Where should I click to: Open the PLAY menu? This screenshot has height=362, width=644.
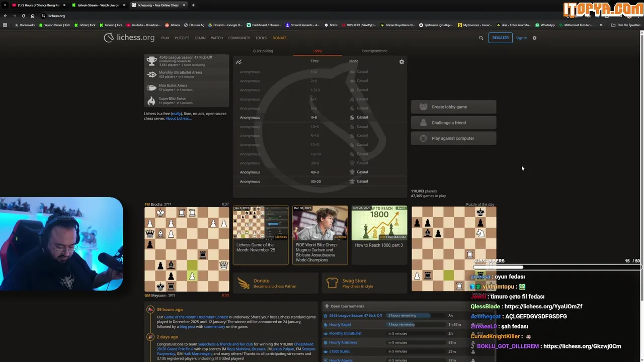[165, 38]
